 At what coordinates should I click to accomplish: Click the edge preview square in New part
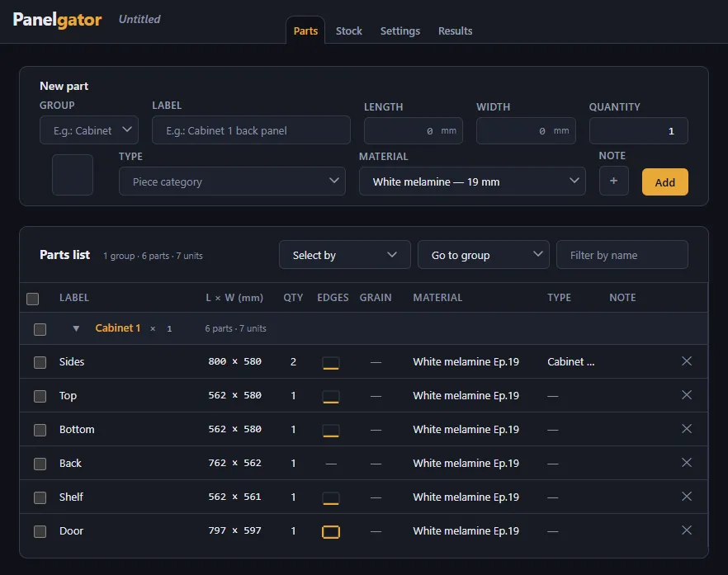(x=73, y=175)
